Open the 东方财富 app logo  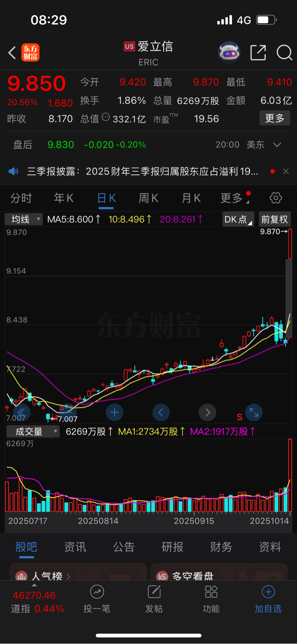tap(31, 53)
